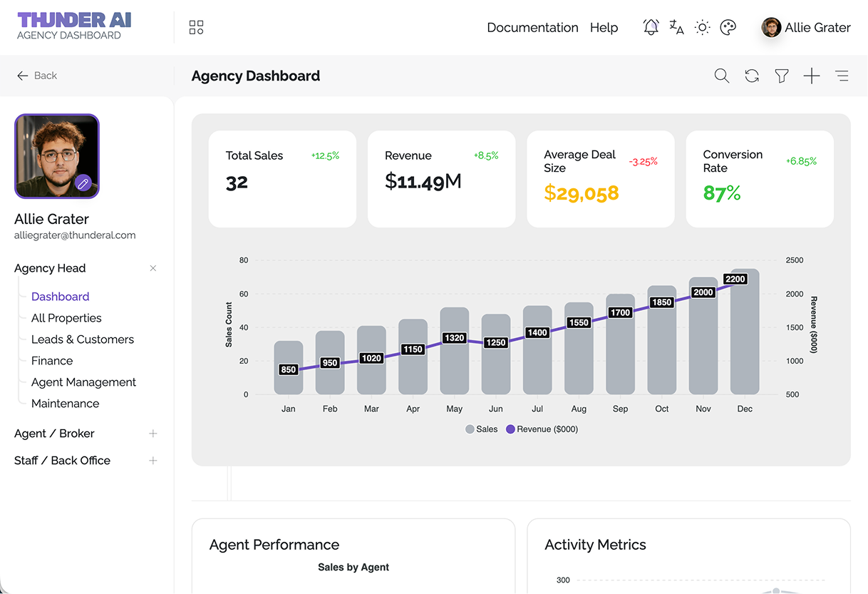Edit the profile photo with the pencil icon

pos(84,183)
